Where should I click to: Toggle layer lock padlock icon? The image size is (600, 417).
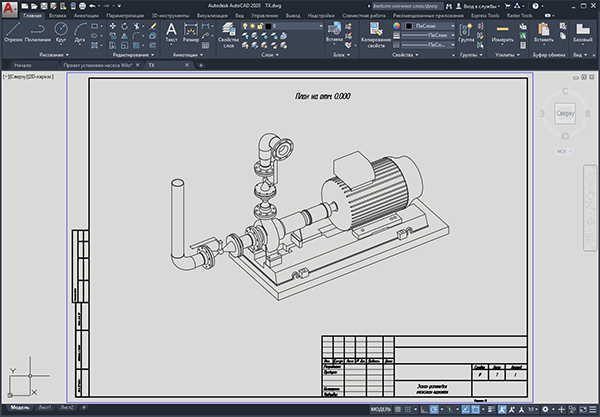click(x=260, y=26)
